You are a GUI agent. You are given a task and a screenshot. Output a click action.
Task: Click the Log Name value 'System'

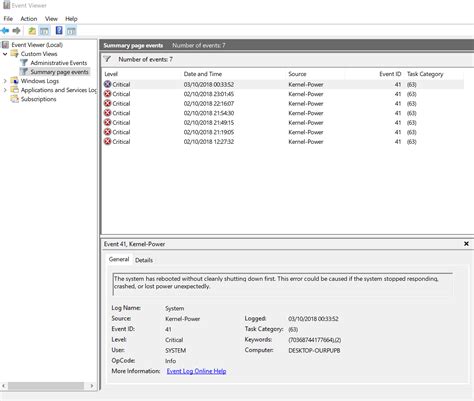coord(175,308)
